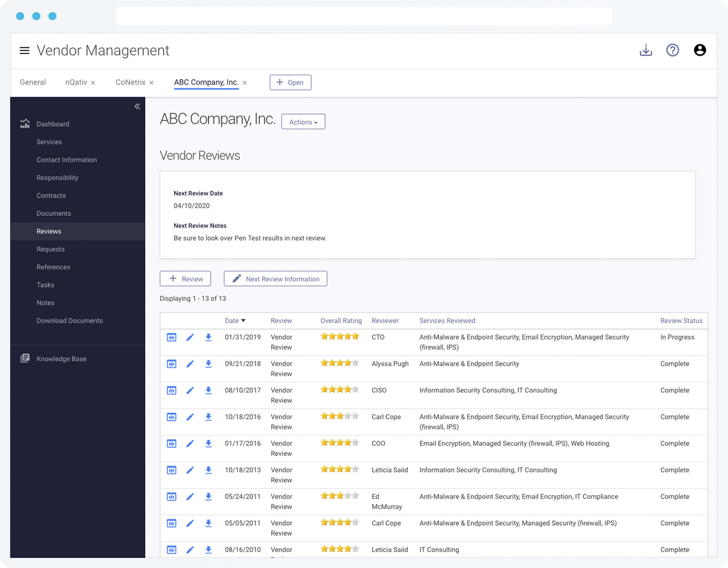728x568 pixels.
Task: Select the ABC Company, Inc. tab
Action: point(206,82)
